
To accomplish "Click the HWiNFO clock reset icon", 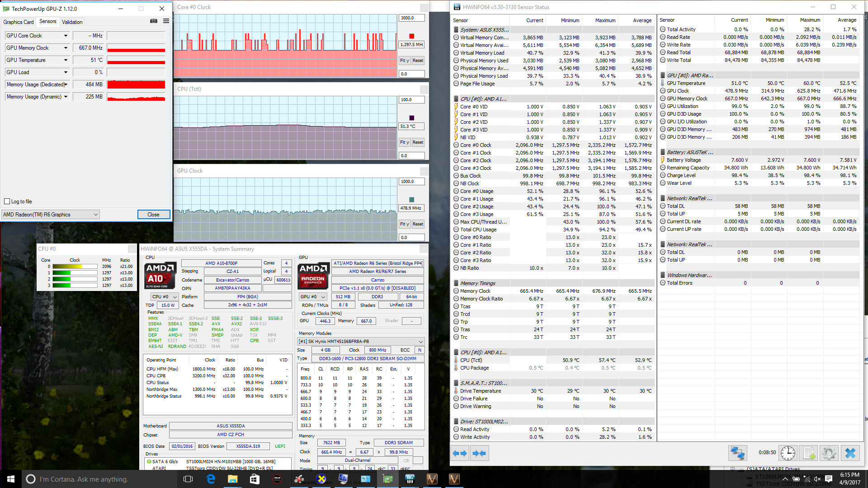I will click(x=788, y=453).
